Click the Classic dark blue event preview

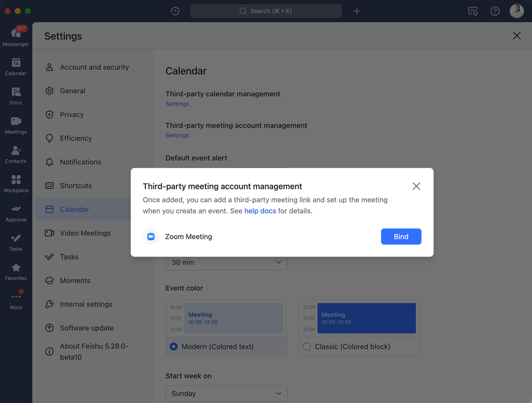[x=366, y=318]
